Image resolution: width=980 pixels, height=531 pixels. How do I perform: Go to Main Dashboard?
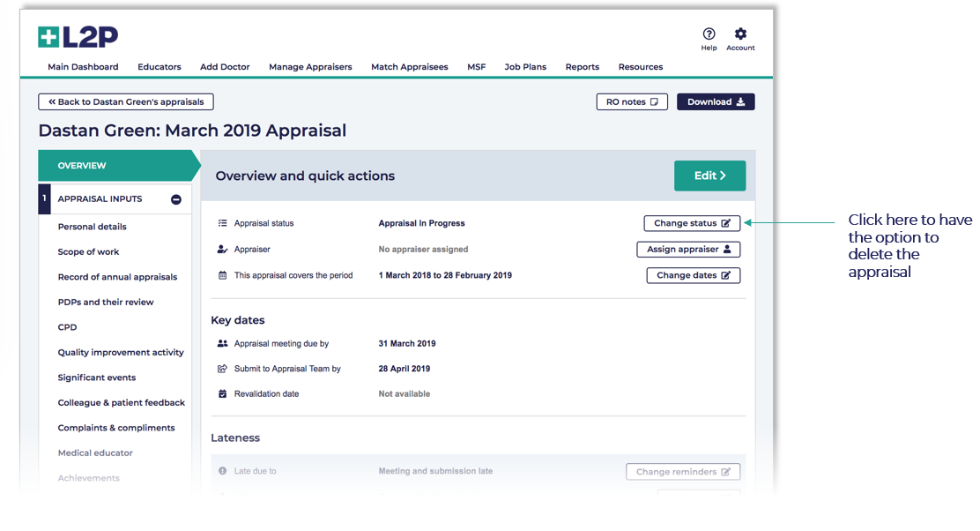(83, 67)
